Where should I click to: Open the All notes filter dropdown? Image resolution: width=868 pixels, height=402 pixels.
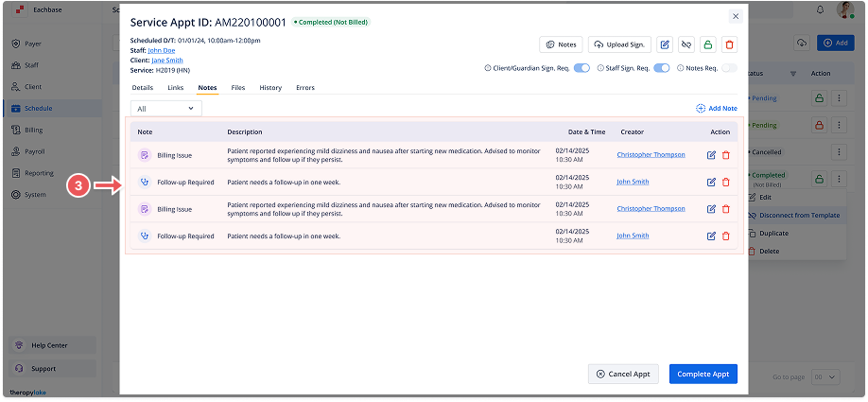tap(165, 109)
